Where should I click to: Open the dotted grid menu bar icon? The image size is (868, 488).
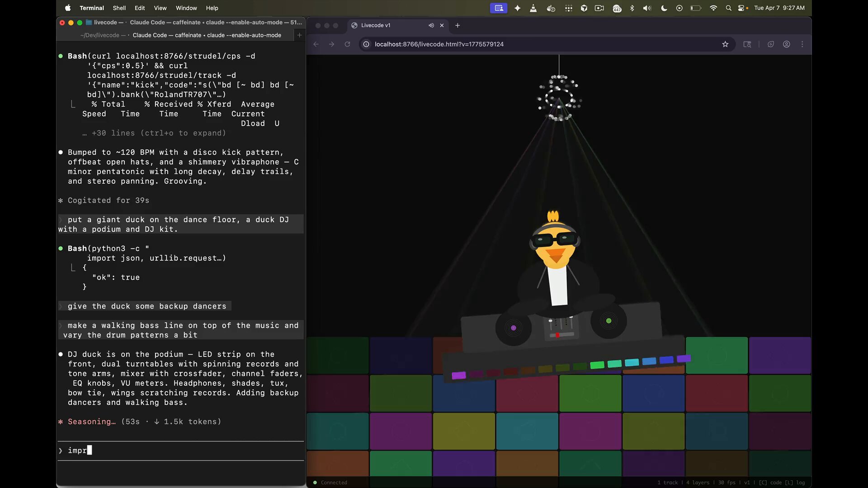pos(569,8)
